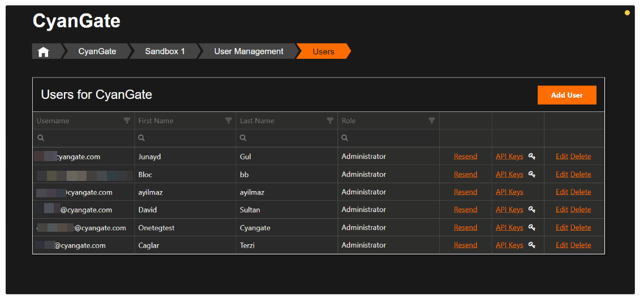644x307 pixels.
Task: Edit the Onetegtest Cyangate user
Action: [561, 228]
